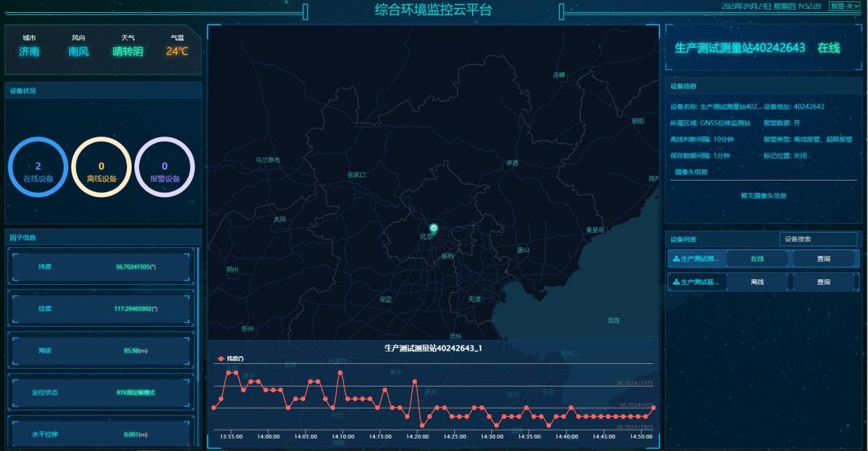Select the 纬度 factor card
The height and width of the screenshot is (451, 868).
pyautogui.click(x=99, y=267)
